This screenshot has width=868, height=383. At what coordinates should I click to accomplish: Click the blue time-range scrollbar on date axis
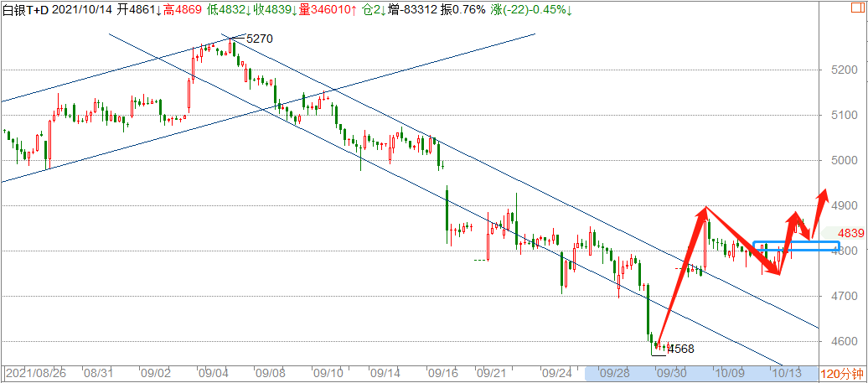coord(701,373)
